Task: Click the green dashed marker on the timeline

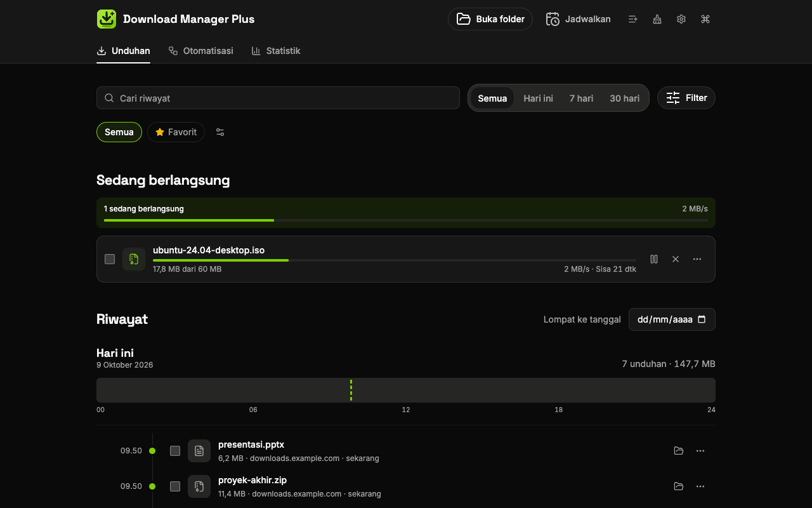Action: coord(351,390)
